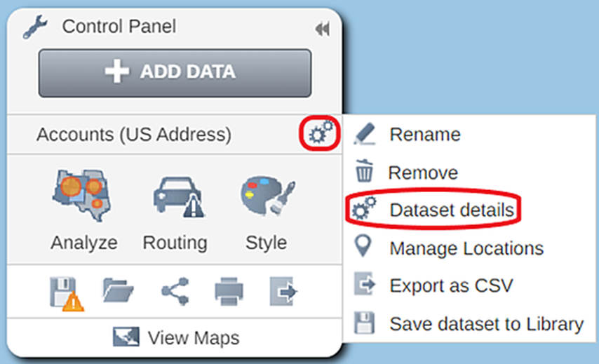Screen dimensions: 599x364
Task: Click the ADD DATA button
Action: click(175, 72)
